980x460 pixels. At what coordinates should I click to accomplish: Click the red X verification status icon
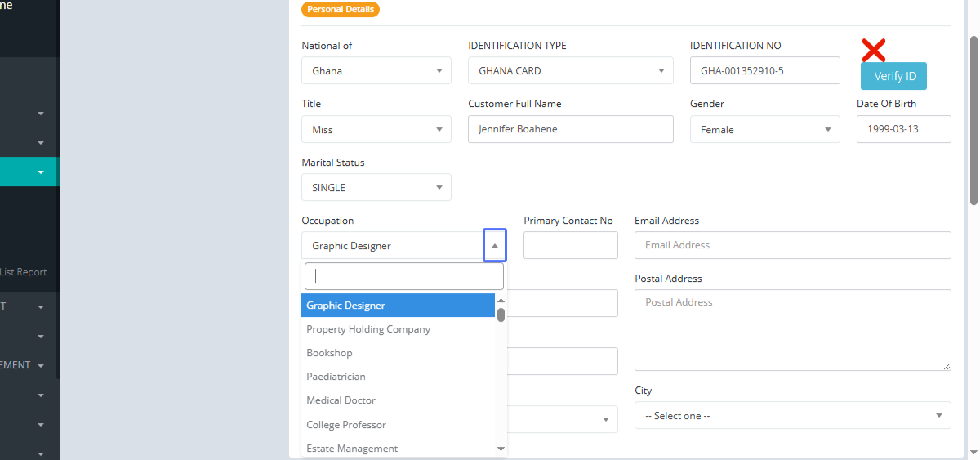(x=873, y=51)
